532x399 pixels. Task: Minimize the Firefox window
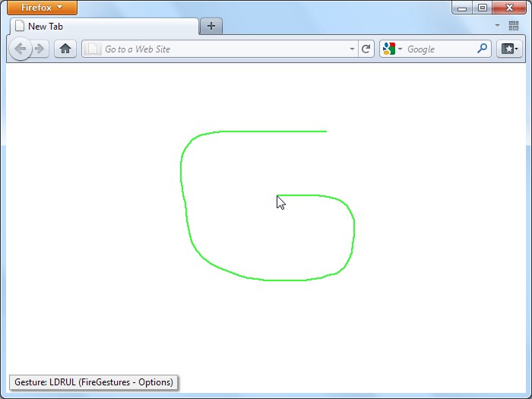pos(463,8)
